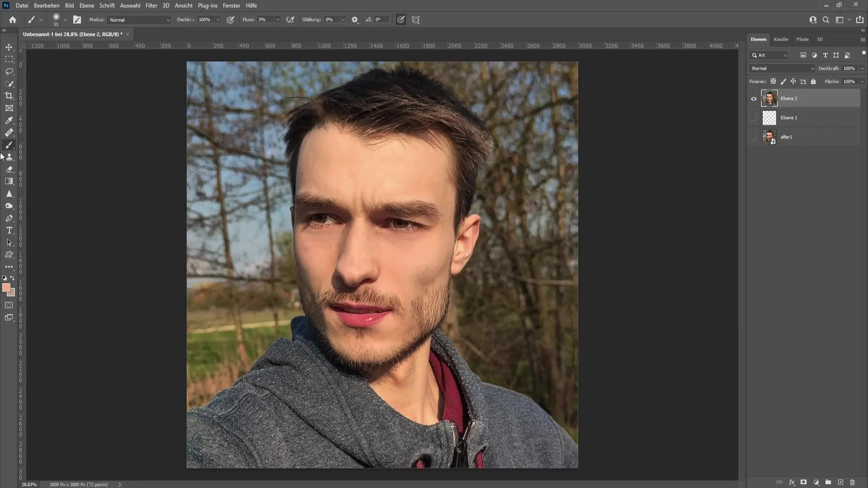
Task: Open Bearbeiten menu
Action: tap(46, 5)
